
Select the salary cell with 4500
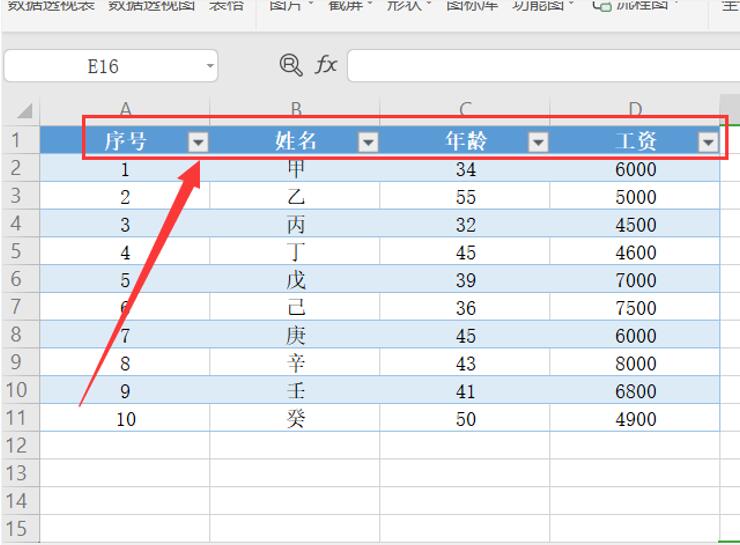click(635, 224)
